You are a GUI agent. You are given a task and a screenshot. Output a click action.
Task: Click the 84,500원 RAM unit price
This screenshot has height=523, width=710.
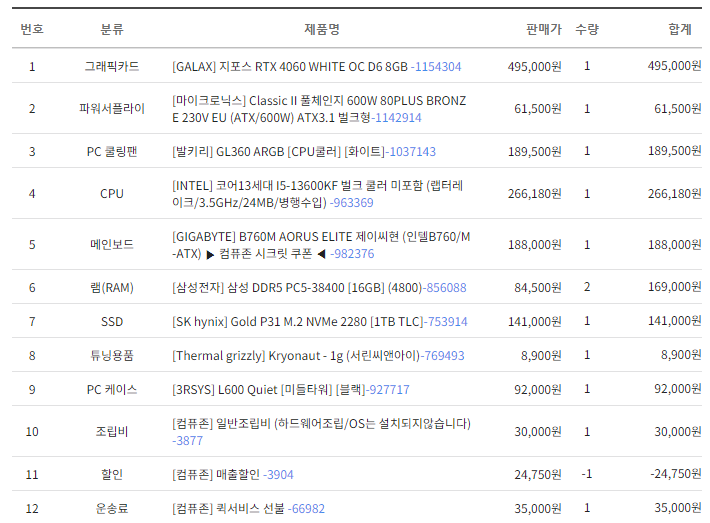coord(537,288)
